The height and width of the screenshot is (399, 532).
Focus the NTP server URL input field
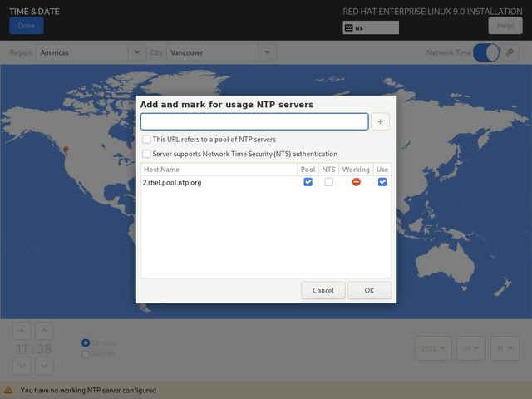254,121
